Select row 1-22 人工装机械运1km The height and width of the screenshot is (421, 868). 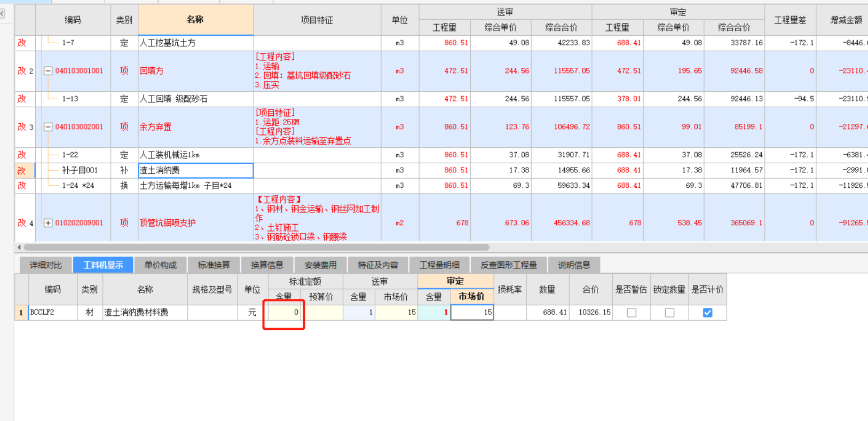(441, 155)
